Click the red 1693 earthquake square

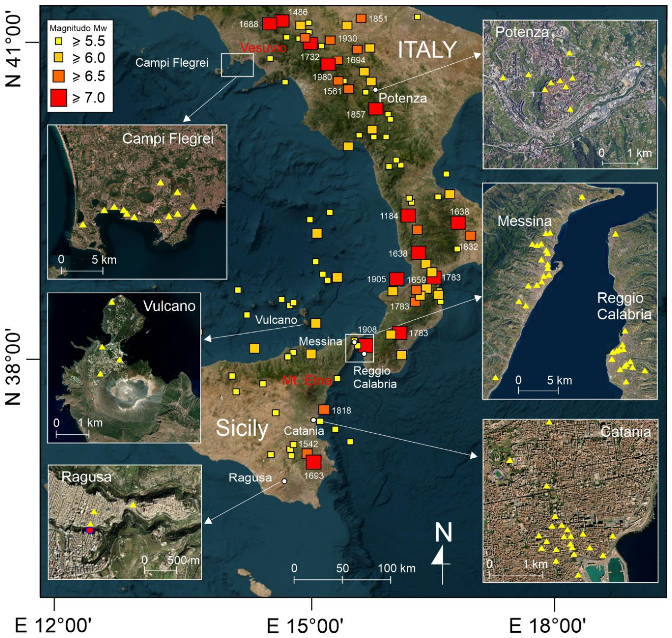pos(313,462)
